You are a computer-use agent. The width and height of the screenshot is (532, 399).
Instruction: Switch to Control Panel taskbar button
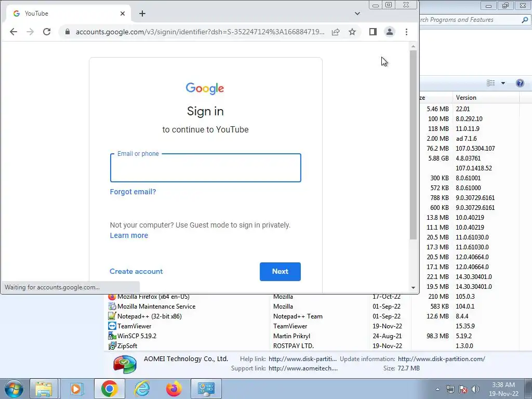coord(206,389)
